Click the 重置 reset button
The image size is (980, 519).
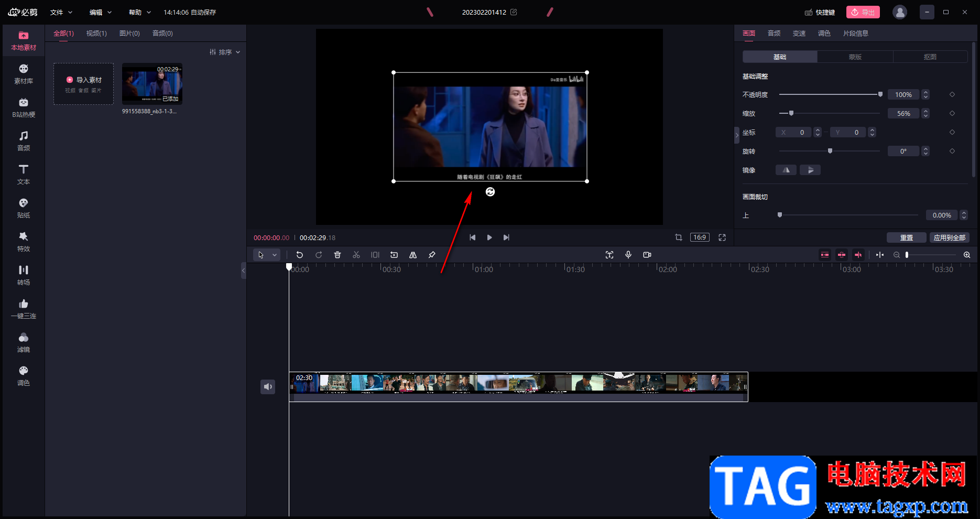point(907,237)
